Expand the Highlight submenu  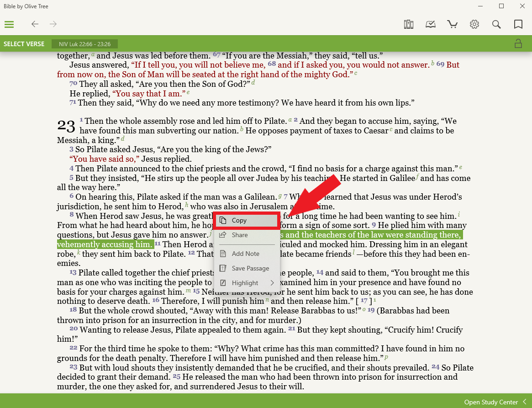(247, 283)
